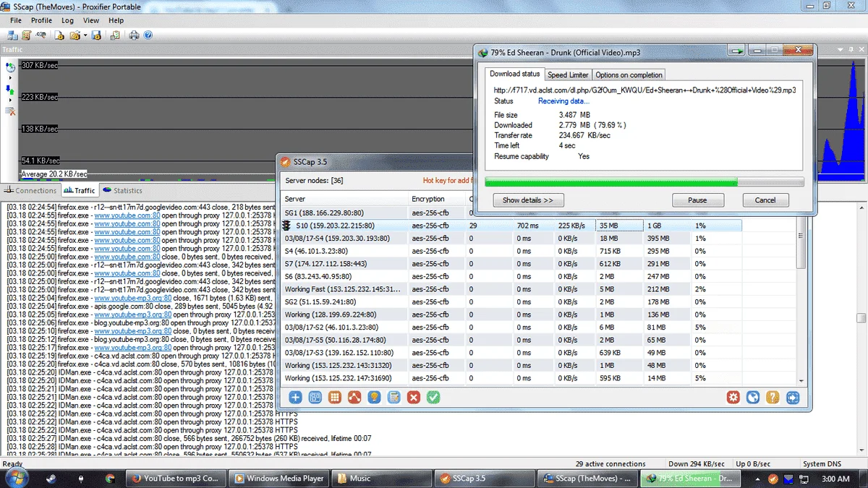
Task: Click the QR scan icon in SSCap toolbar
Action: tap(315, 397)
